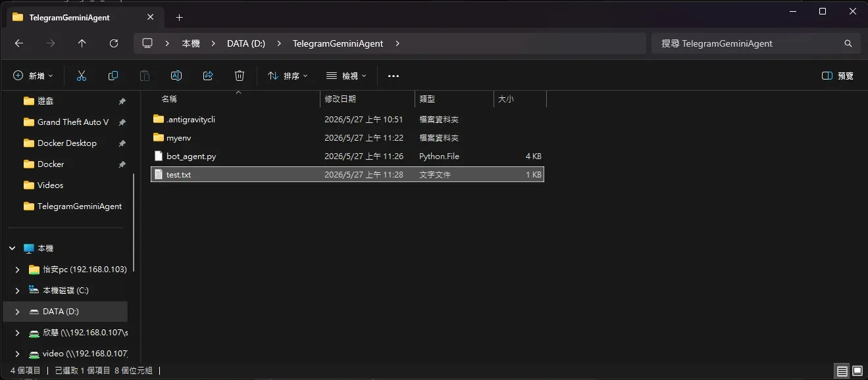Click chevron after TelegramGeminiAgent in address bar
The image size is (868, 380).
click(397, 43)
